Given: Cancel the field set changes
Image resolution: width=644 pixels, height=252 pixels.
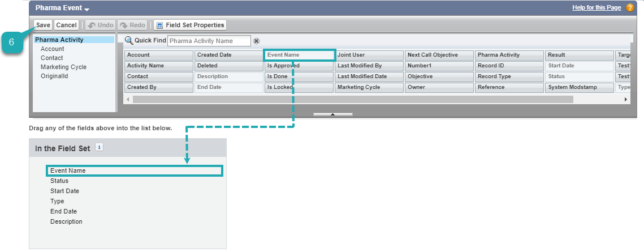Looking at the screenshot, I should click(66, 25).
